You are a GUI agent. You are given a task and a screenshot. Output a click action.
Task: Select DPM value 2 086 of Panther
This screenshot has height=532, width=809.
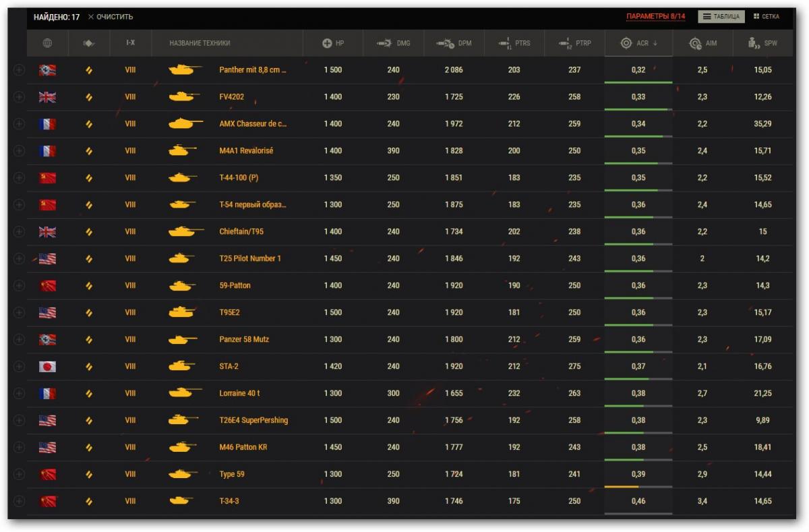pyautogui.click(x=454, y=70)
